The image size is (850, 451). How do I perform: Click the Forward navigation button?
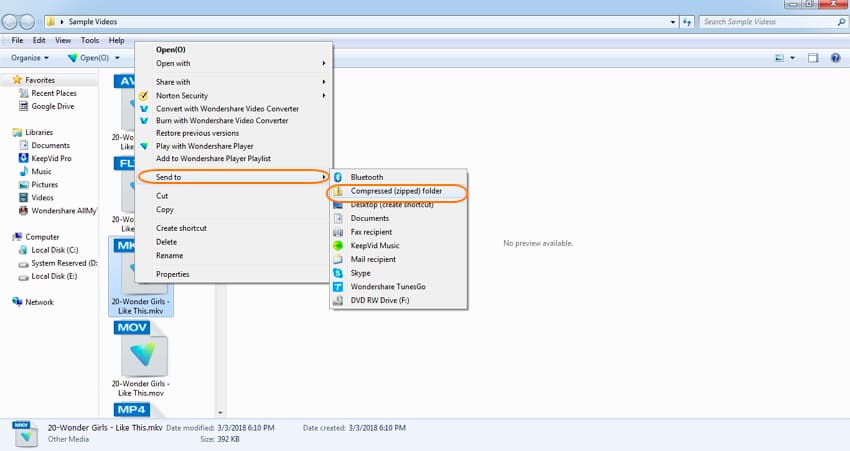(27, 22)
